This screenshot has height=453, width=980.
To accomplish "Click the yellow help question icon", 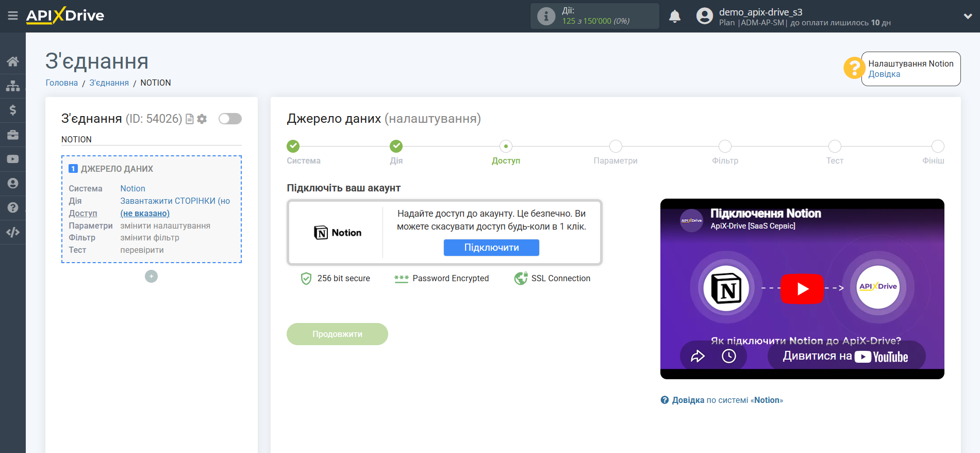I will 854,68.
